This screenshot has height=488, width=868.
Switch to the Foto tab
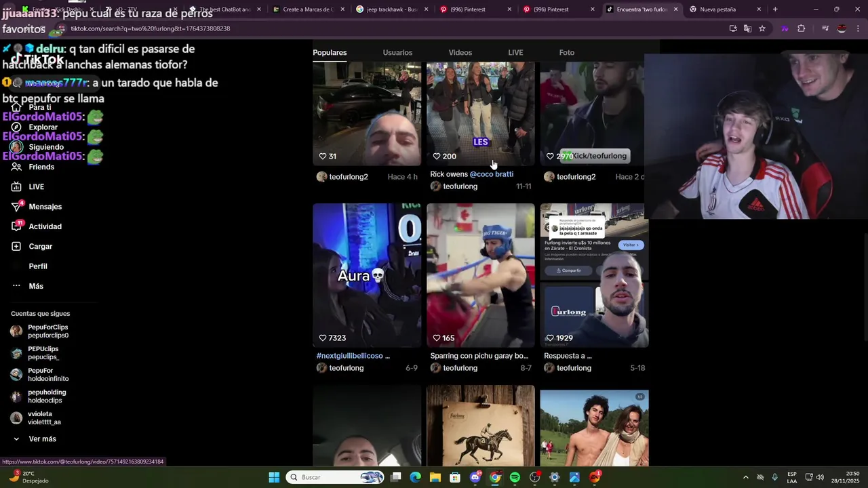coord(567,53)
